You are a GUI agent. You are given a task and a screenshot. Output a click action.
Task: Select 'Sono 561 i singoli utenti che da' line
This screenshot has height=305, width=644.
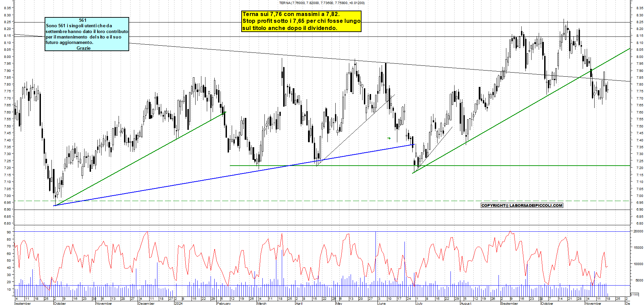point(79,26)
